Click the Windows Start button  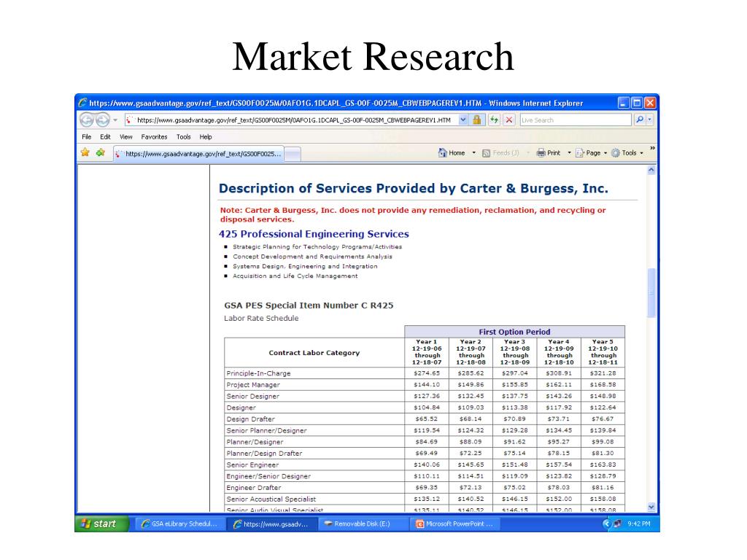coord(101,524)
